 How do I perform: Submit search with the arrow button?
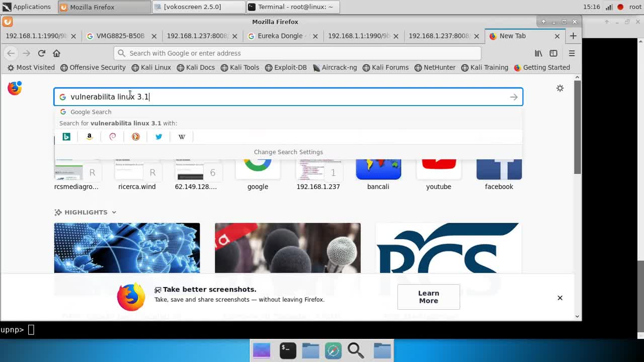[514, 97]
